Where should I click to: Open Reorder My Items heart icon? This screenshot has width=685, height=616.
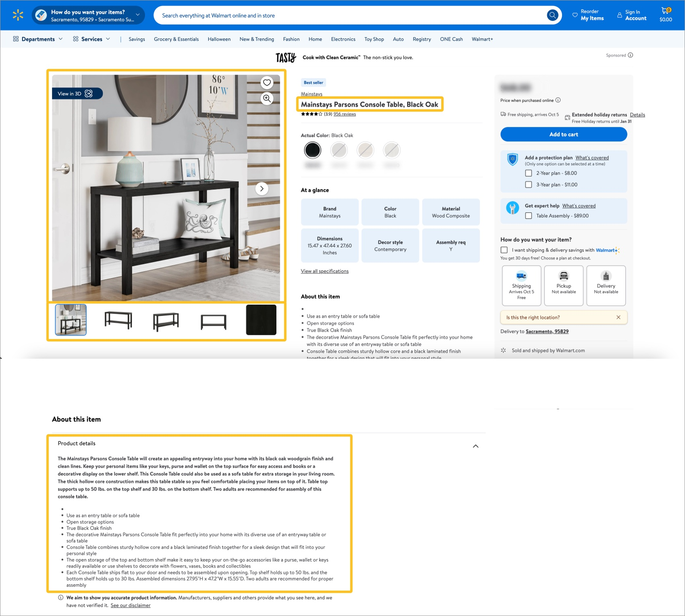(575, 15)
